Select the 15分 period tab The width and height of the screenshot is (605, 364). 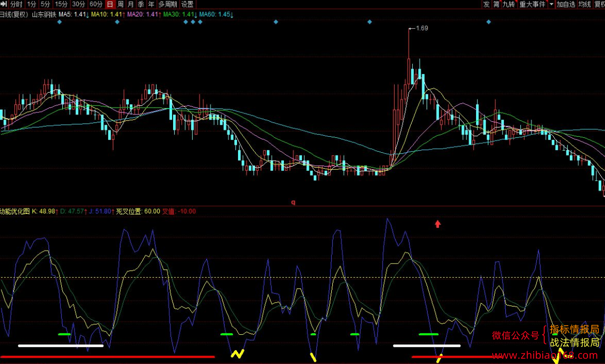[61, 4]
